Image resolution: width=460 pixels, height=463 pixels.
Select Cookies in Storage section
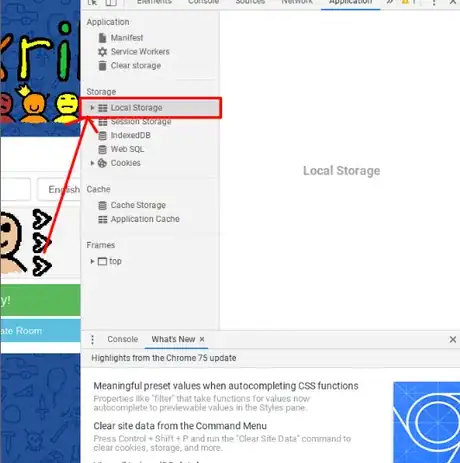125,163
